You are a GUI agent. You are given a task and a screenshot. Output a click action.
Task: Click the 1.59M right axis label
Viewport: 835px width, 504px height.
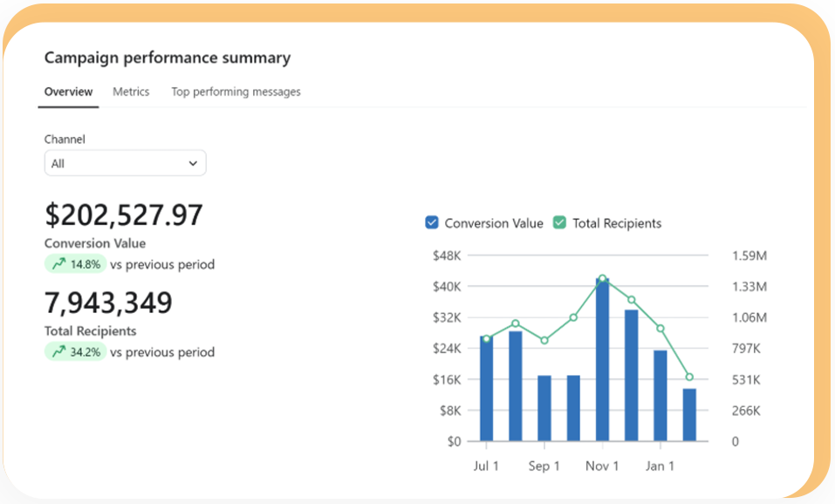coord(749,255)
